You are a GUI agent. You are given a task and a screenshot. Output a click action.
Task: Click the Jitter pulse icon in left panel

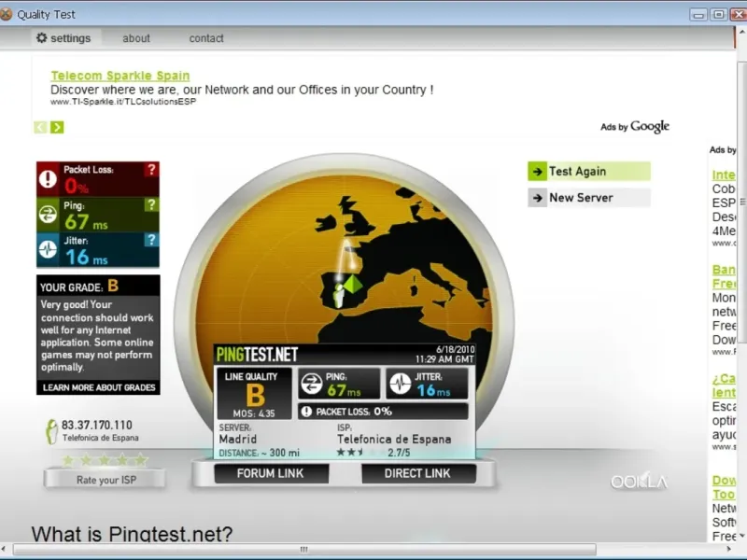click(x=48, y=249)
